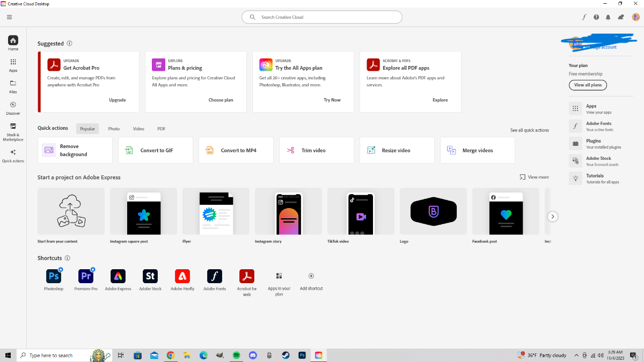Open the Photoshop shortcut icon
Image resolution: width=644 pixels, height=362 pixels.
[54, 276]
